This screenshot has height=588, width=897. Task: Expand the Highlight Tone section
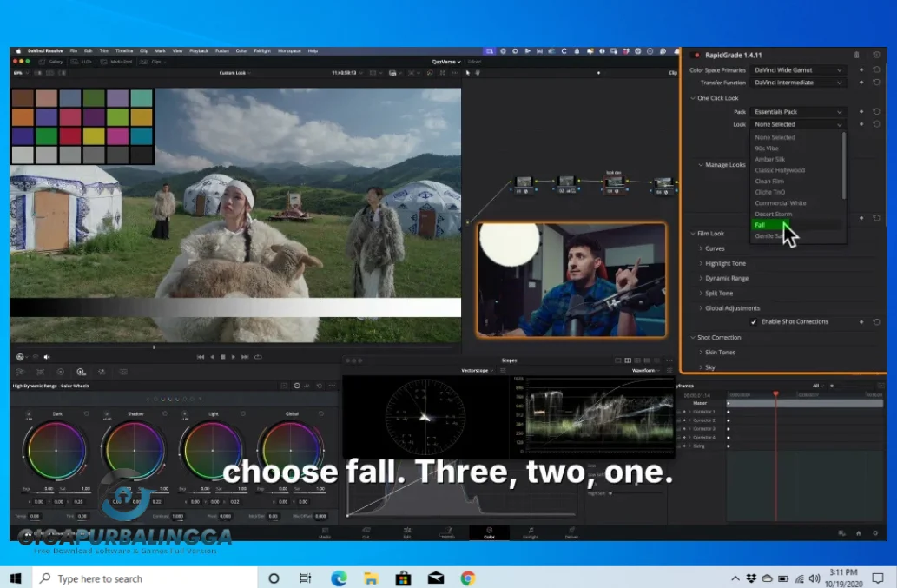click(701, 263)
